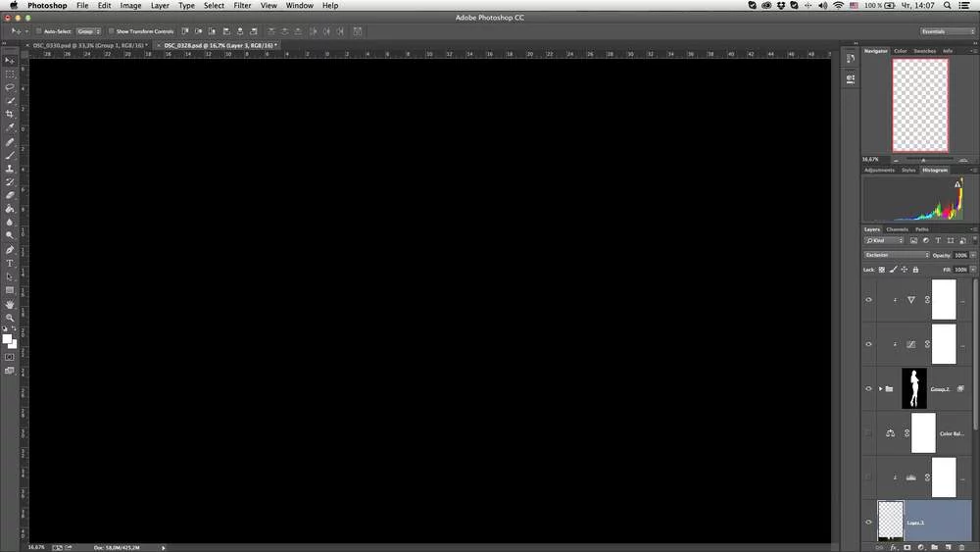Select the Paint Bucket tool
Viewport: 980px width, 552px height.
click(x=10, y=209)
